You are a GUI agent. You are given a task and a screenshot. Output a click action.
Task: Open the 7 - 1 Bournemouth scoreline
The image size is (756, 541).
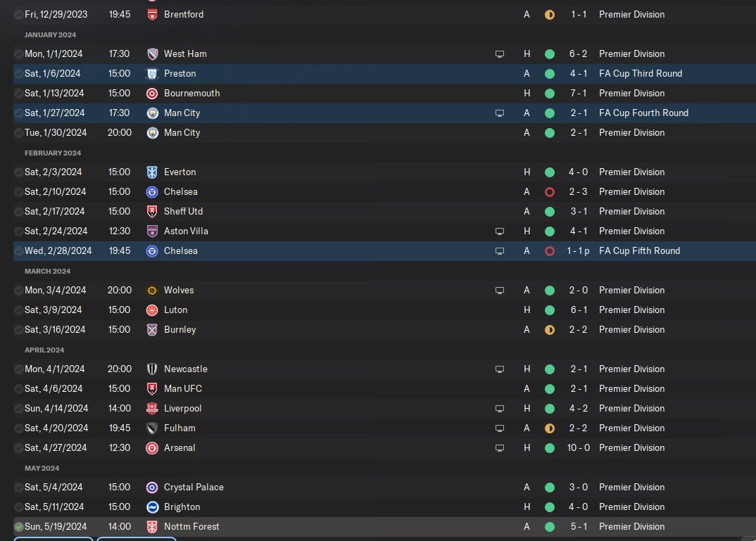pyautogui.click(x=579, y=93)
